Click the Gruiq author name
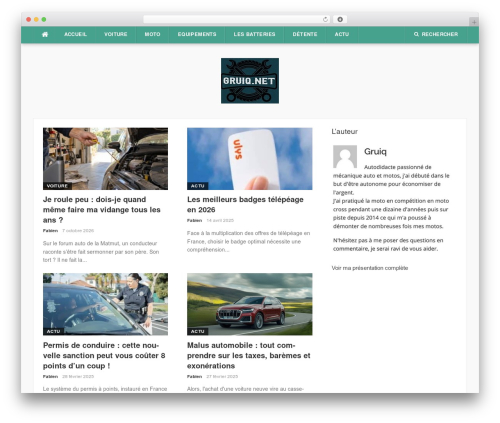Viewport: 500px width, 423px height. [x=375, y=152]
